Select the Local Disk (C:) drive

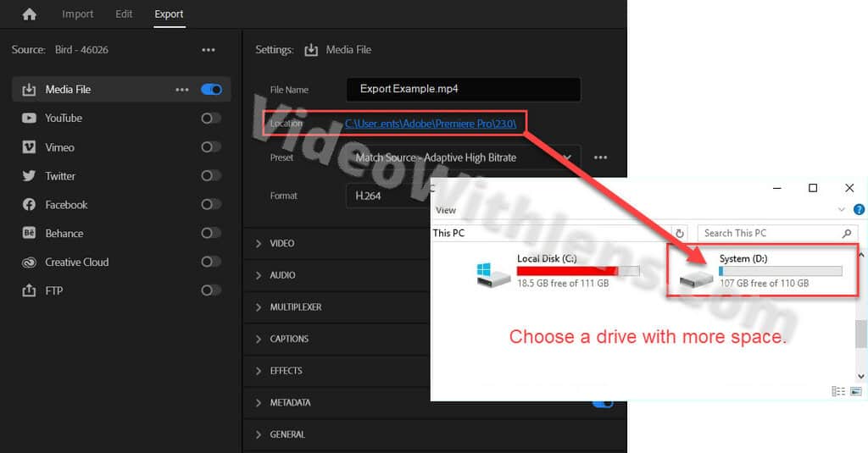(558, 271)
